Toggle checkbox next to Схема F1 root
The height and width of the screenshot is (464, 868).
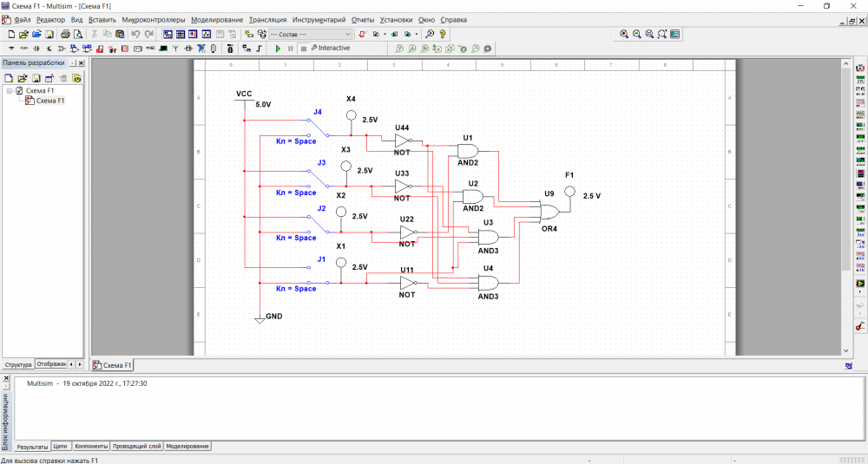click(x=19, y=90)
